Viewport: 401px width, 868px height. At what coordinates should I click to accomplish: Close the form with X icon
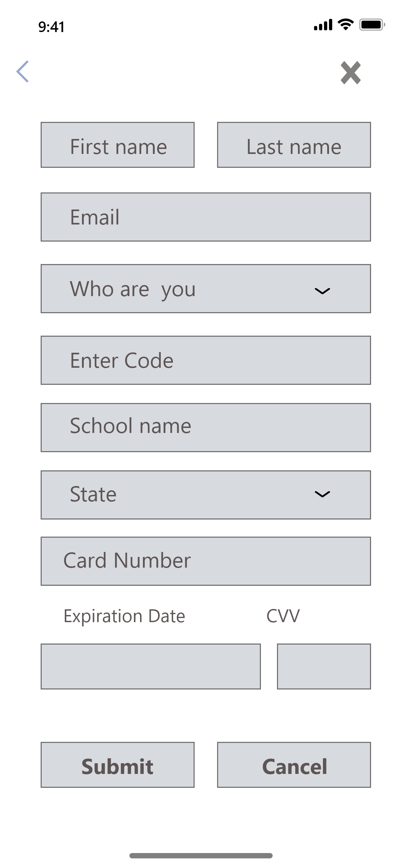tap(351, 73)
